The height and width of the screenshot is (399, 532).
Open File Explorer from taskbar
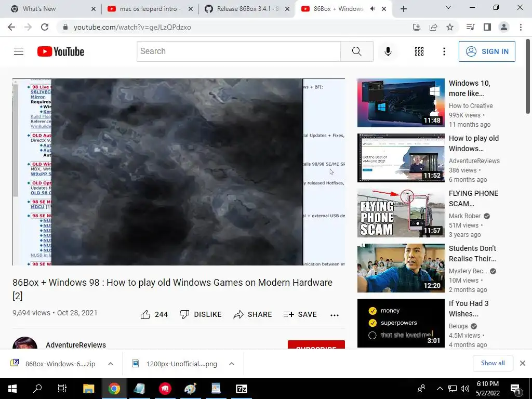click(x=88, y=389)
